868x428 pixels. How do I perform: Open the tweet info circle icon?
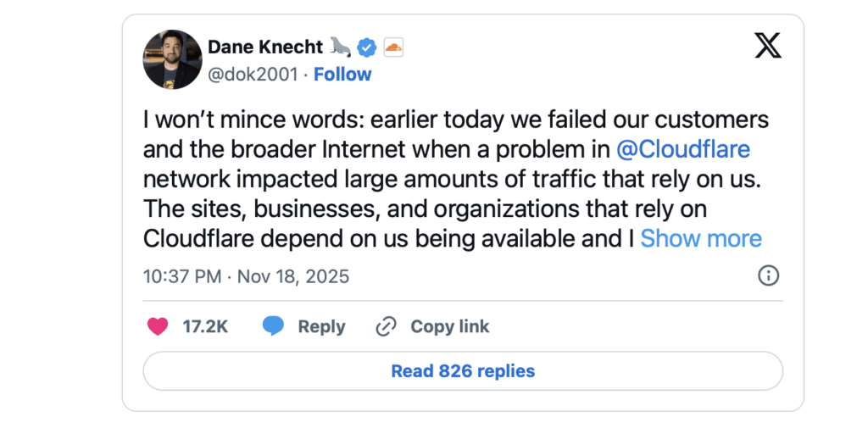tap(768, 275)
